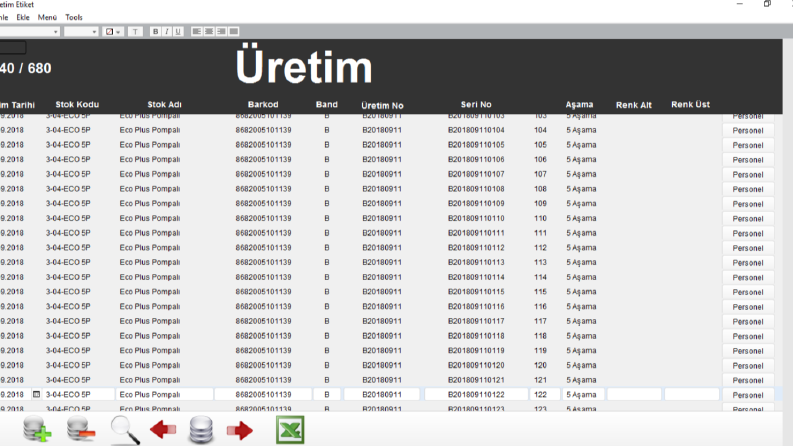Click the Seri No field in row 122
The height and width of the screenshot is (446, 793).
(476, 394)
